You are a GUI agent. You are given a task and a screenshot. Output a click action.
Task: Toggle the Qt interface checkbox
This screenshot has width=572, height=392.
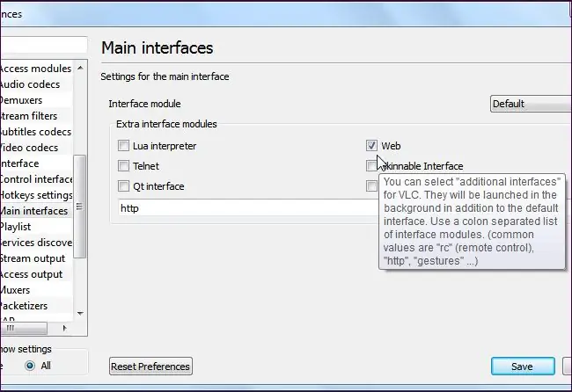click(x=124, y=186)
